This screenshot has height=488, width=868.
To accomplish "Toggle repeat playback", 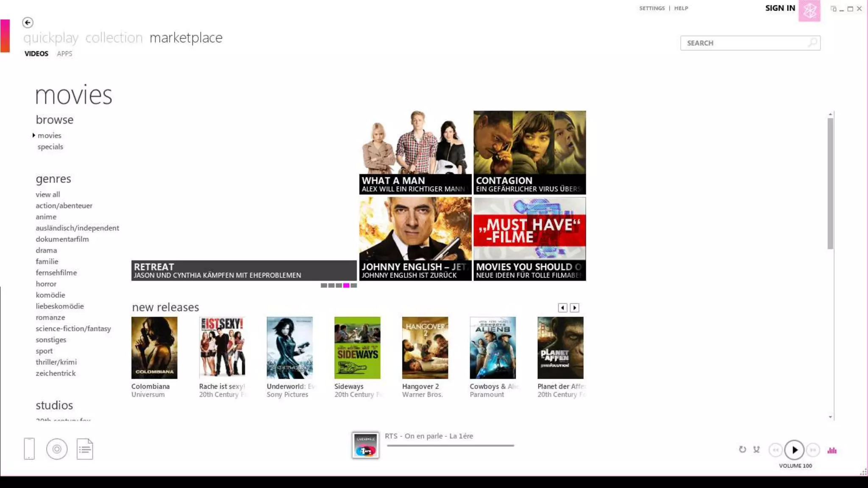I will (x=742, y=450).
